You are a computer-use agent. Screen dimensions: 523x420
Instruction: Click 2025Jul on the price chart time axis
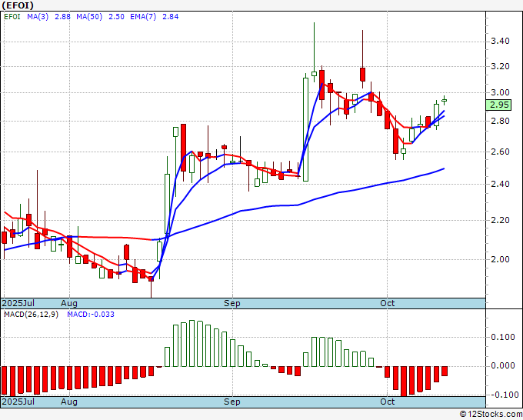point(18,303)
